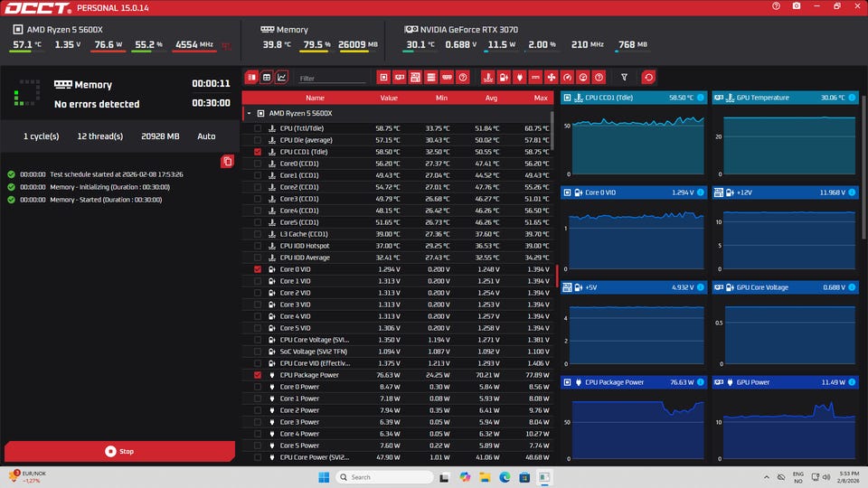Click the Filter text field
This screenshot has height=488, width=868.
(x=332, y=78)
